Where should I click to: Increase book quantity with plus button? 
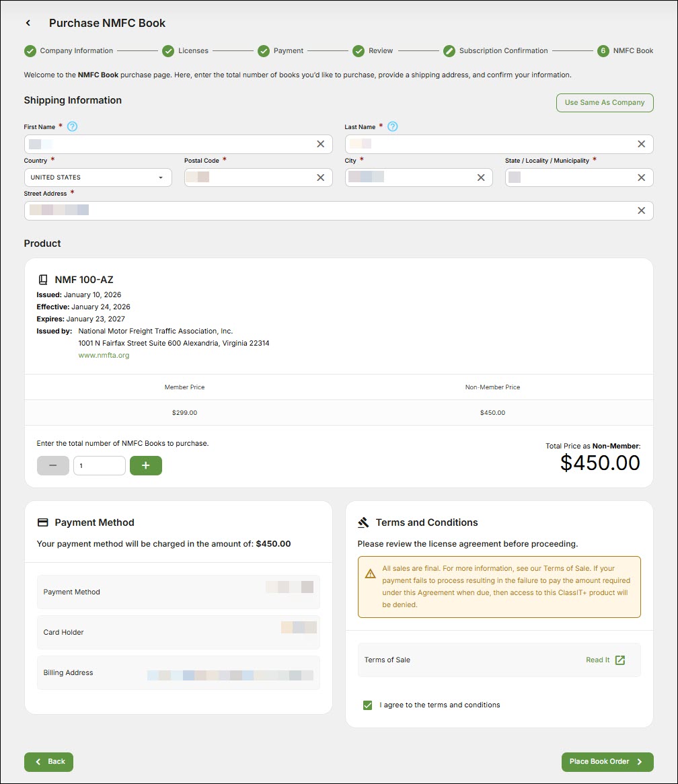coord(145,465)
